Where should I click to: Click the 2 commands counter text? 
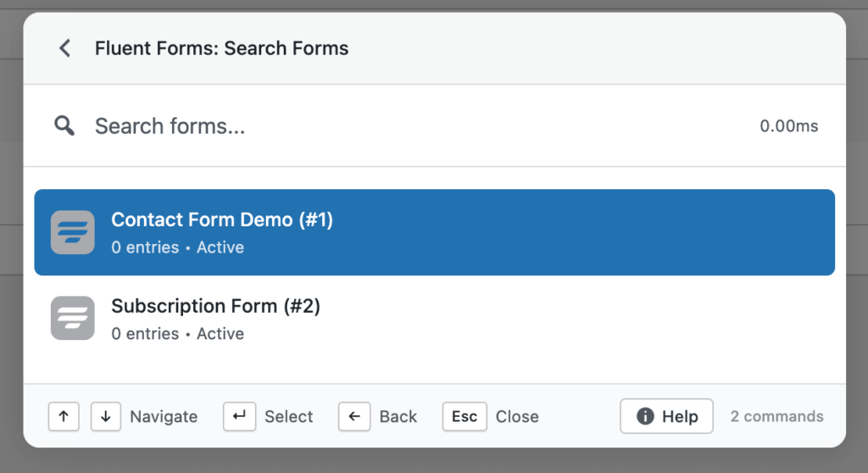coord(777,416)
